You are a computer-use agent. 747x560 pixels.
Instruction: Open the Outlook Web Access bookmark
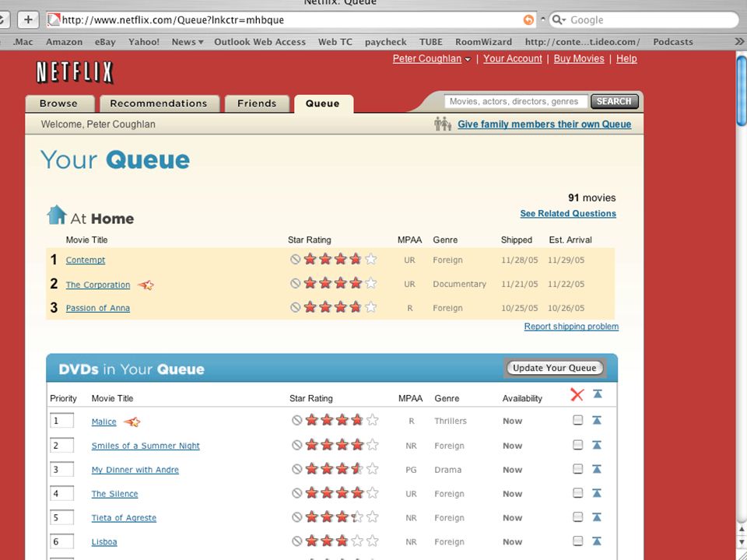tap(260, 42)
